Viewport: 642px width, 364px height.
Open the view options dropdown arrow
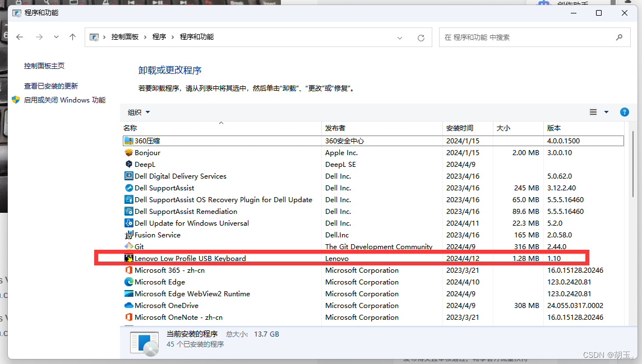tap(606, 112)
